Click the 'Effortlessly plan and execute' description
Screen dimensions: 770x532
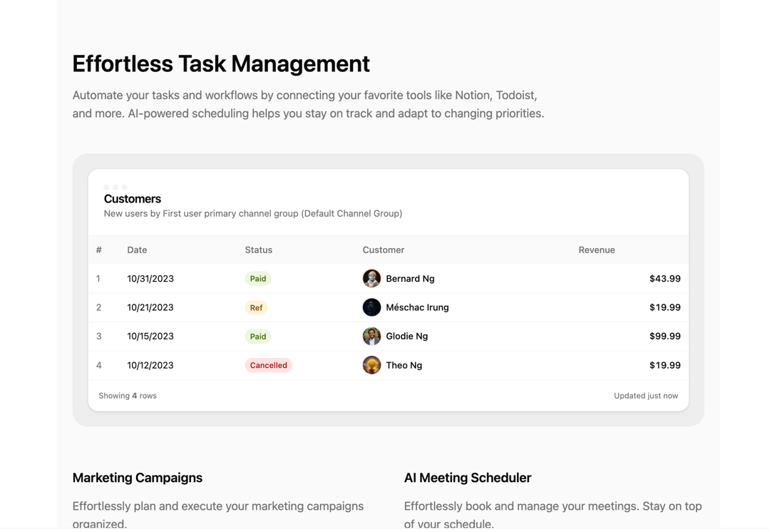tap(218, 514)
